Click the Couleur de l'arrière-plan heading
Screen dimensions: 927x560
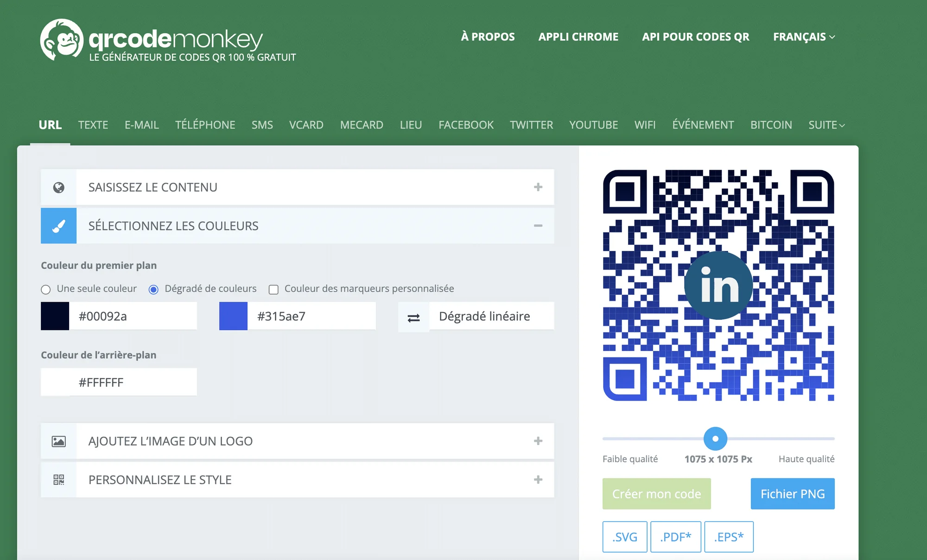pyautogui.click(x=99, y=355)
